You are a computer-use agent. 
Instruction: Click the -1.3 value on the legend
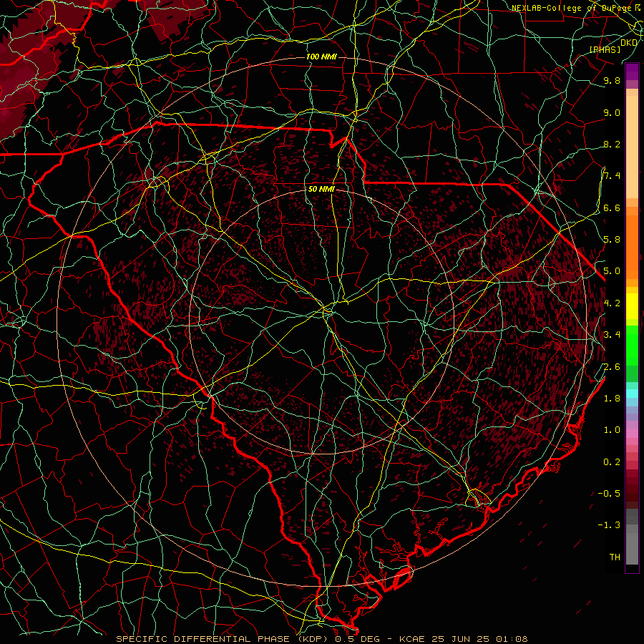tap(609, 525)
